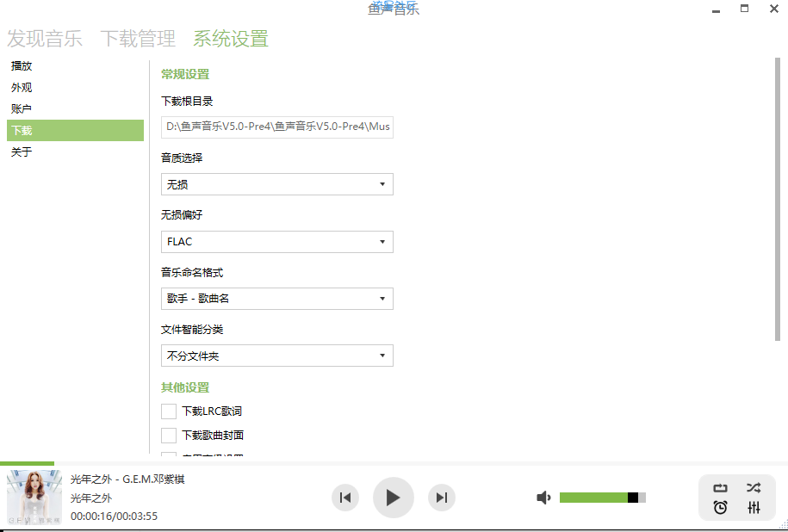
Task: Close the music player window
Action: click(774, 9)
